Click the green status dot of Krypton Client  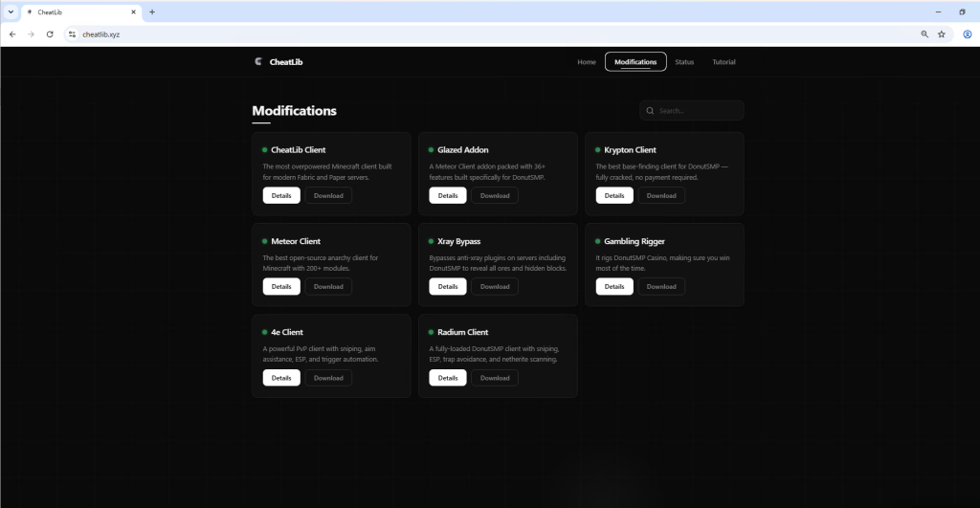[x=597, y=150]
